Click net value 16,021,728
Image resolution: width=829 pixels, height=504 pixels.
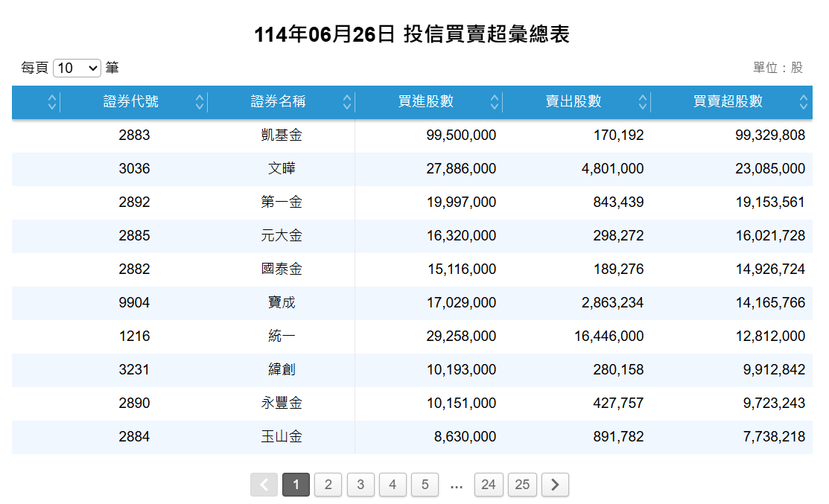point(770,236)
